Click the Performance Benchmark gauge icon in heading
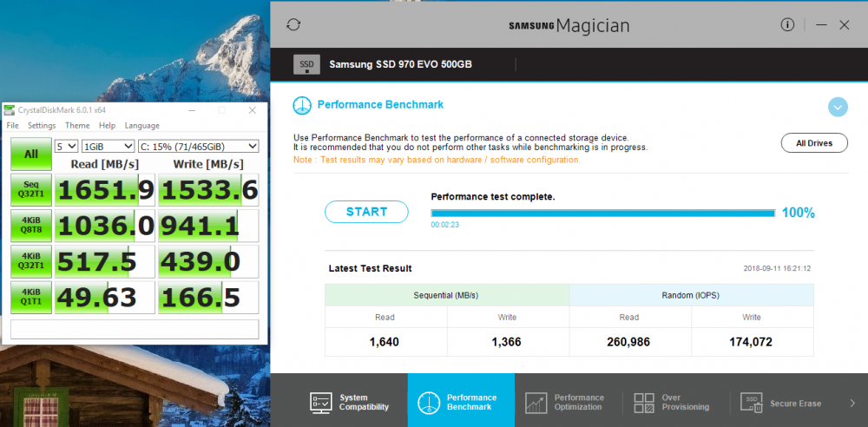 [302, 105]
